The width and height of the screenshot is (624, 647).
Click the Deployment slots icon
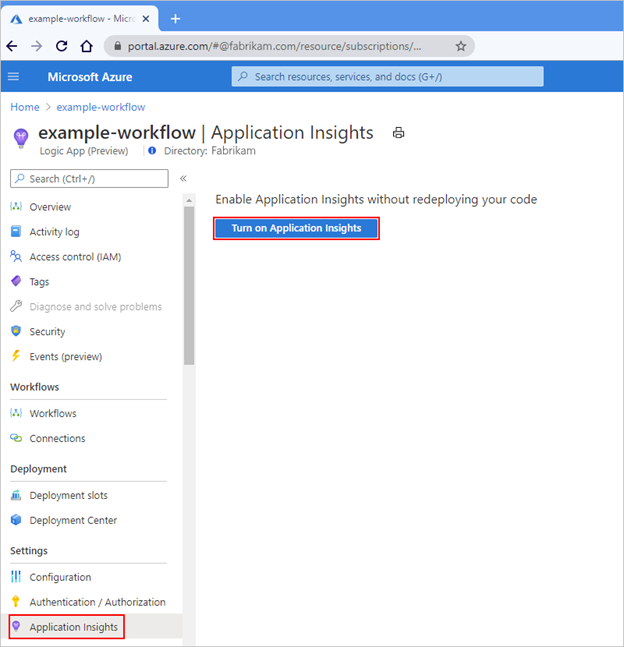[16, 495]
